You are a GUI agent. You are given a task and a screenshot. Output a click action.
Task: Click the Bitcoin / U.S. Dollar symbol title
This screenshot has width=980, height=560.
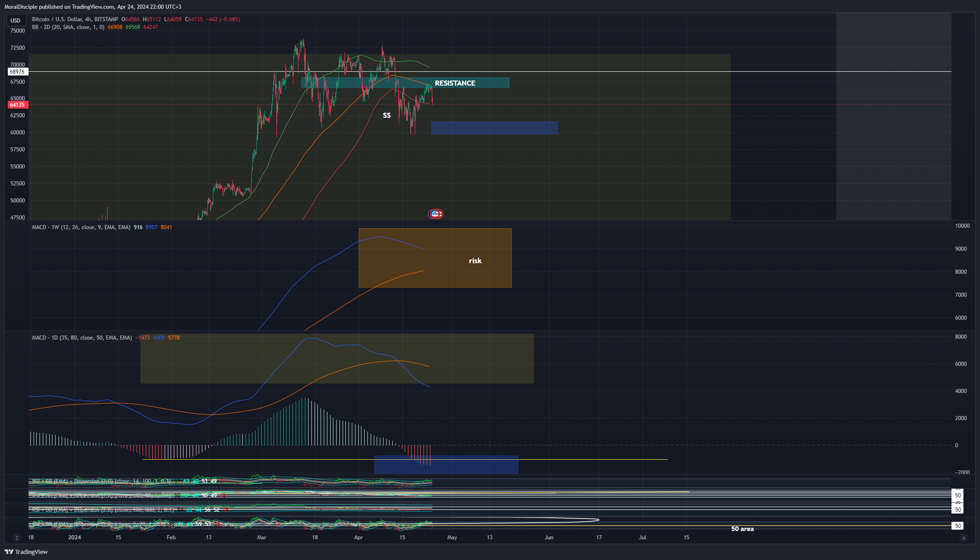pyautogui.click(x=75, y=19)
